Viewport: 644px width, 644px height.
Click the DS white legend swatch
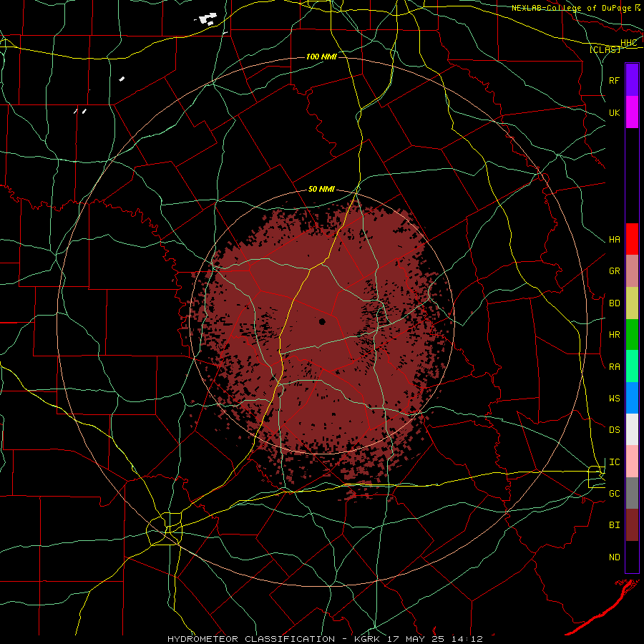point(632,429)
